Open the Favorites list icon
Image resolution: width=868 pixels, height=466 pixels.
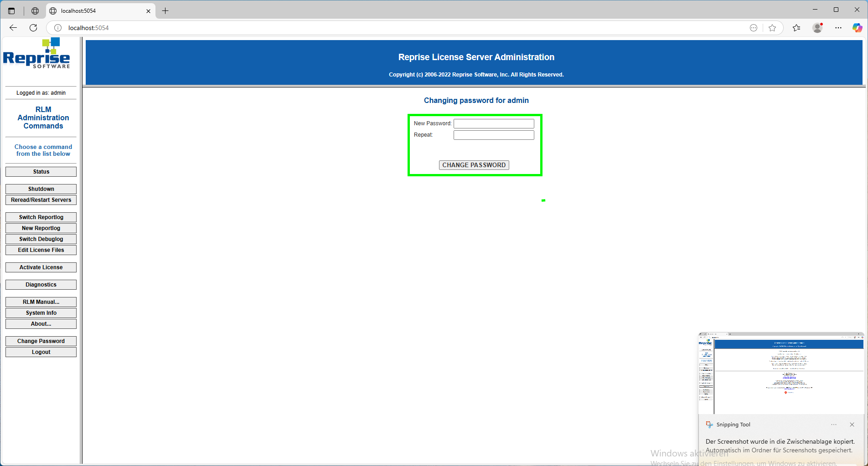[x=796, y=28]
